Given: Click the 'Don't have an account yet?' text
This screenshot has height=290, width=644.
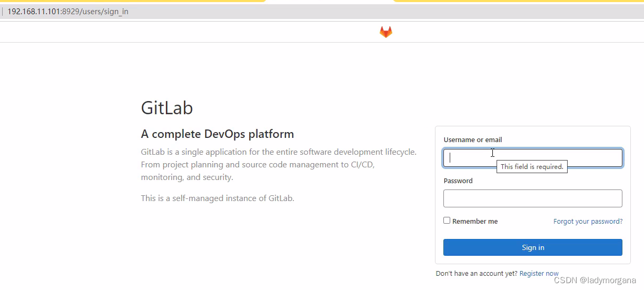Looking at the screenshot, I should tap(477, 274).
